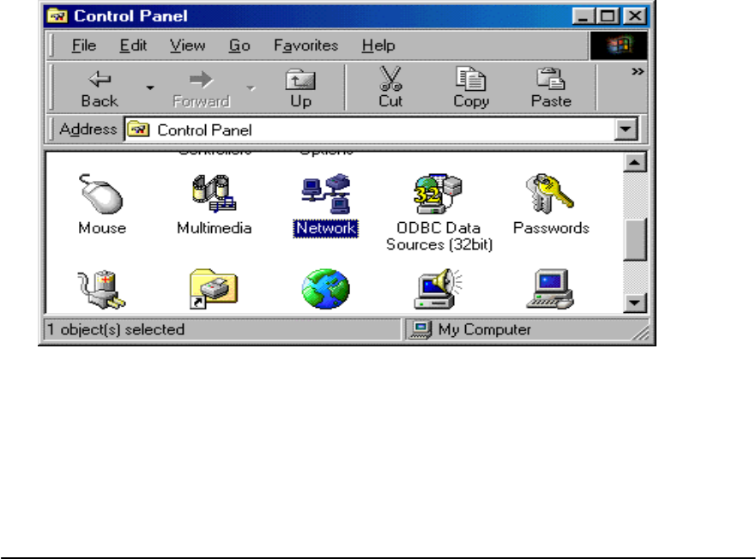Image resolution: width=756 pixels, height=559 pixels.
Task: Click the Windows logo throbber
Action: [x=619, y=45]
